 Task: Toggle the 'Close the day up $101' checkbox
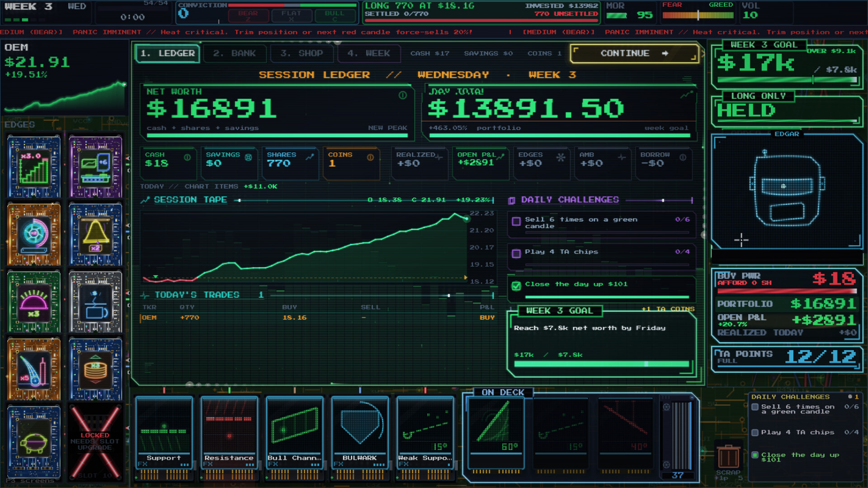pyautogui.click(x=516, y=286)
